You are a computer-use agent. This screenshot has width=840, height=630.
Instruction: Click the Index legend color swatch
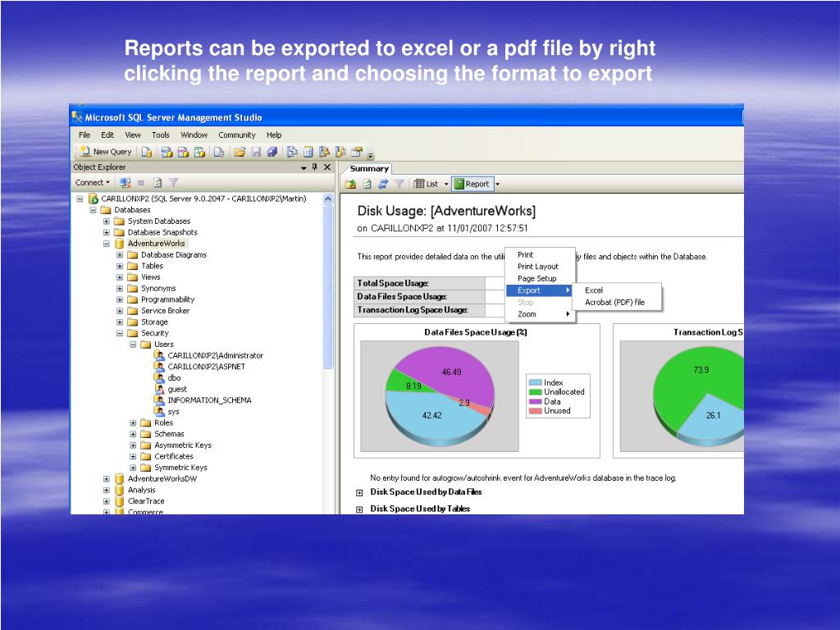[535, 382]
